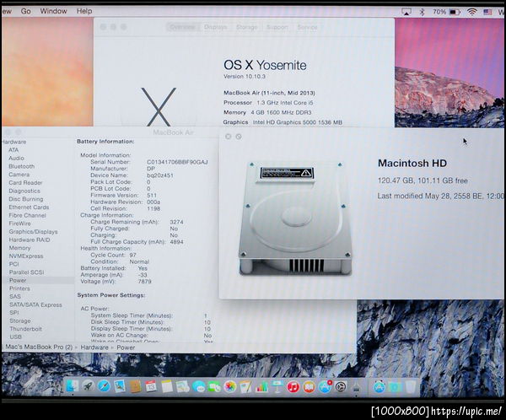Select Ethernet Cards in the sidebar
Viewport: 506px width, 420px height.
tap(29, 207)
